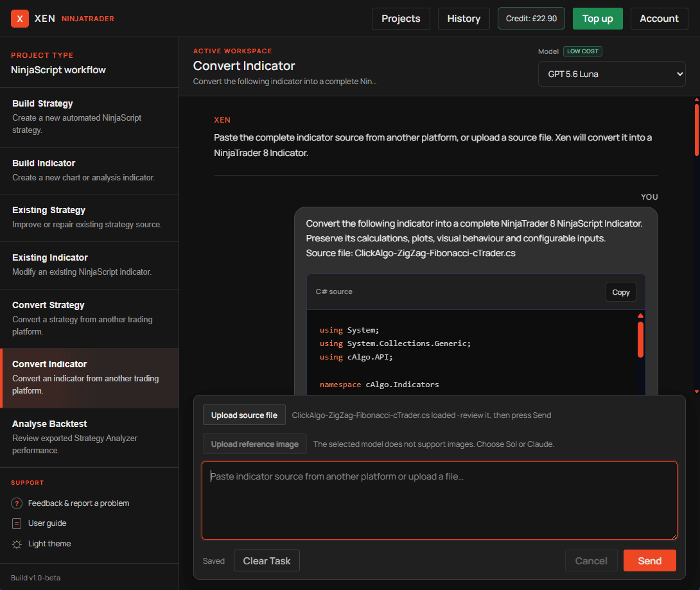This screenshot has height=590, width=700.
Task: Click the loaded file status 'ClickAlgo-ZigZag-Fibonacci-cTrader.cs loaded'
Action: pos(373,415)
